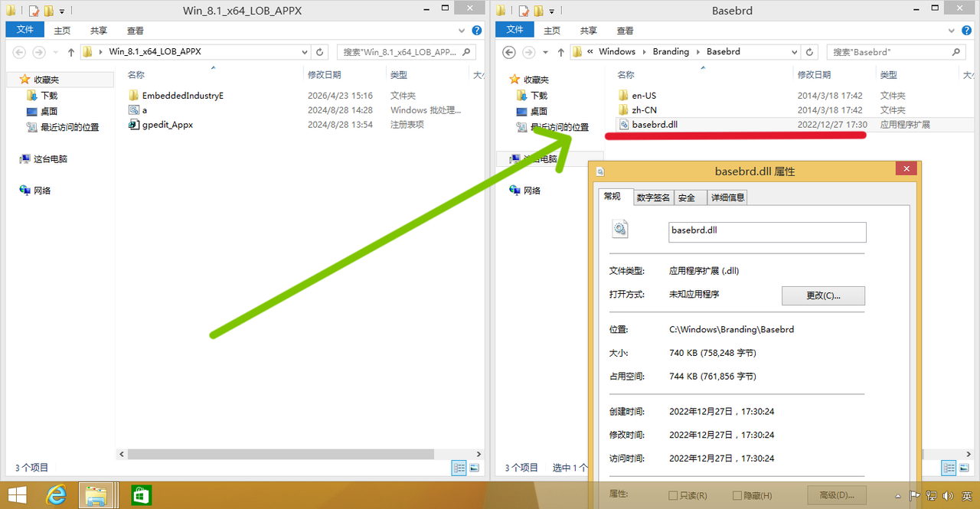Expand the ribbon in Basebrd window
980x509 pixels.
click(x=952, y=31)
